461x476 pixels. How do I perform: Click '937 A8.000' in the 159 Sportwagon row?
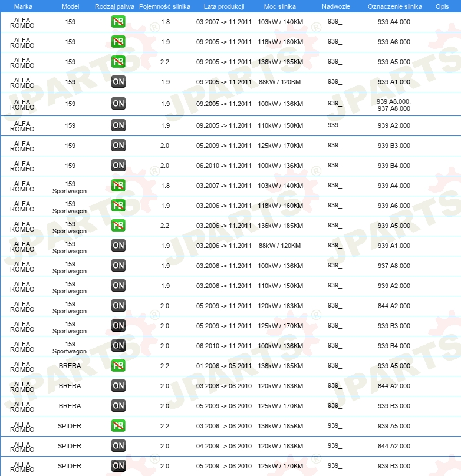(x=394, y=266)
